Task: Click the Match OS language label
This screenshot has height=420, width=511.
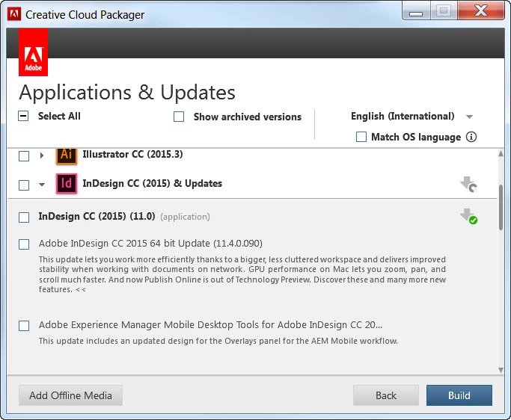Action: click(x=416, y=137)
